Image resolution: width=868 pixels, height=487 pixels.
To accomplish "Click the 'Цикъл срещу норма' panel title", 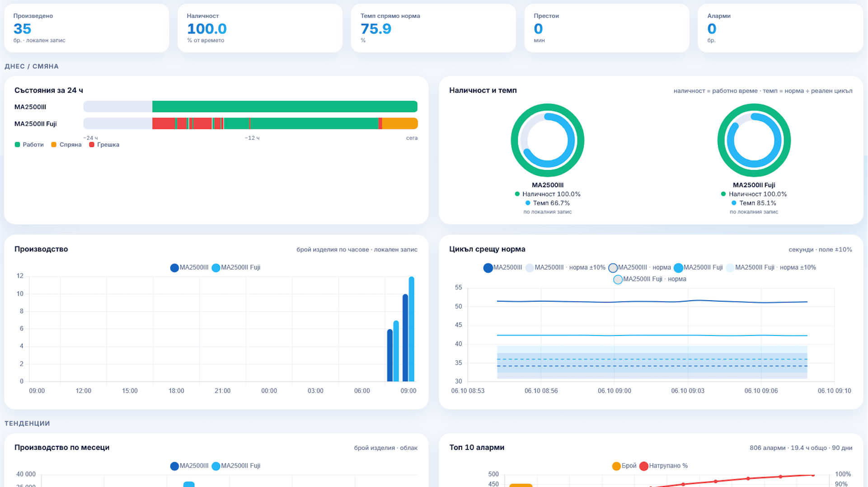I will click(x=487, y=249).
